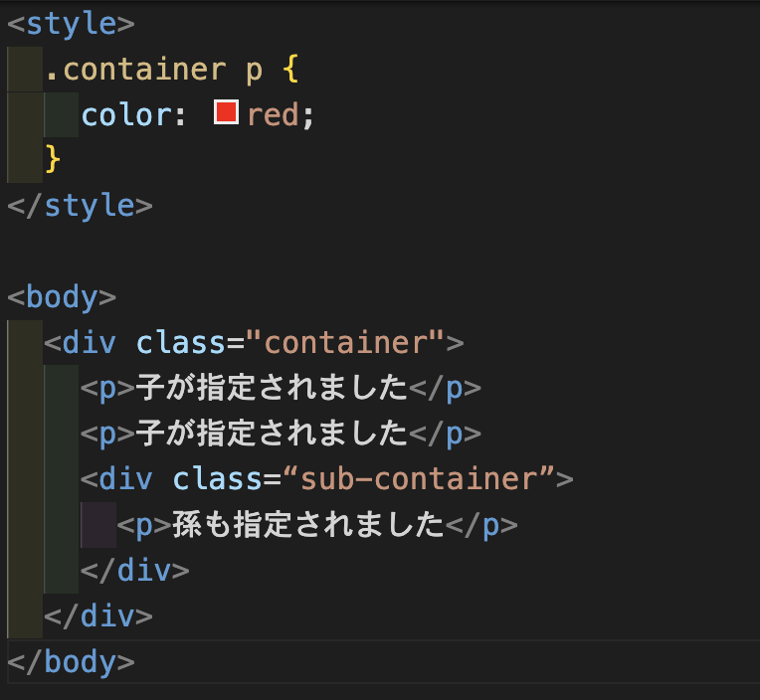Click the red value text
The width and height of the screenshot is (760, 700).
pyautogui.click(x=273, y=115)
